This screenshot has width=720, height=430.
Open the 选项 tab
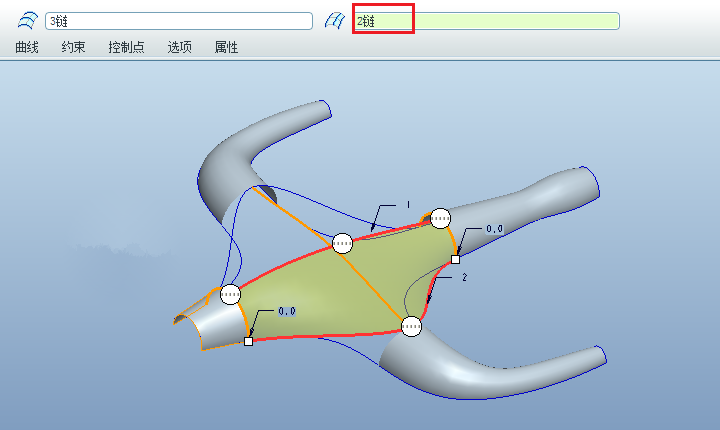click(180, 47)
